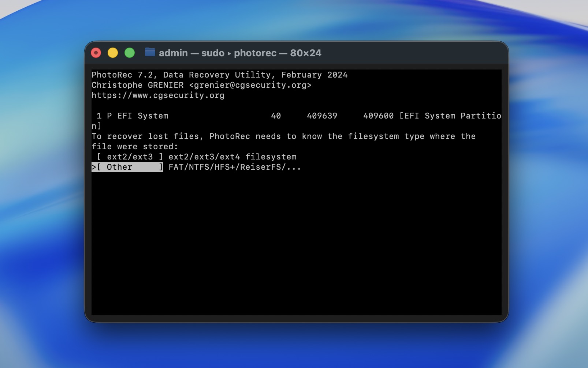Select the highlighted '[ Other ]' filesystem option
Screen dimensions: 588x368
(127, 167)
